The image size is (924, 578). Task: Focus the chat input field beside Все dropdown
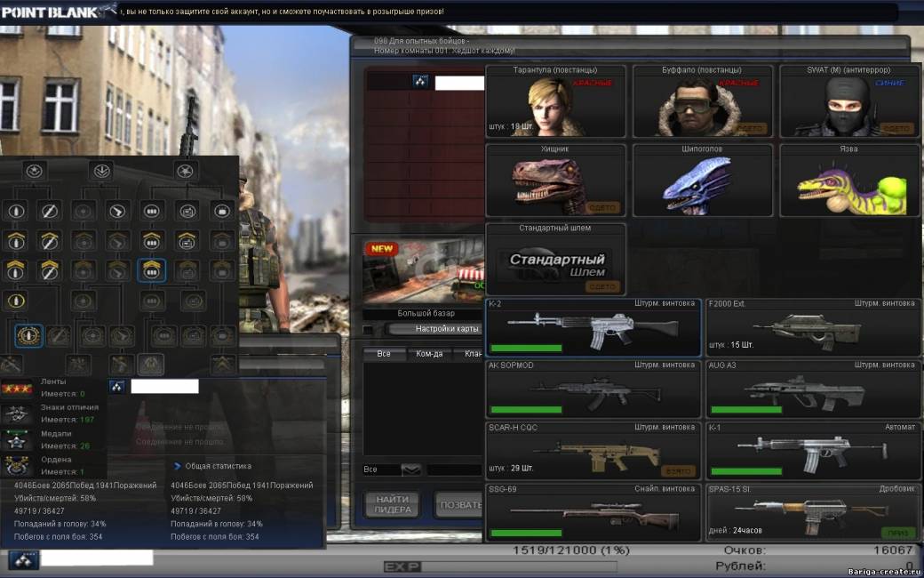[454, 470]
